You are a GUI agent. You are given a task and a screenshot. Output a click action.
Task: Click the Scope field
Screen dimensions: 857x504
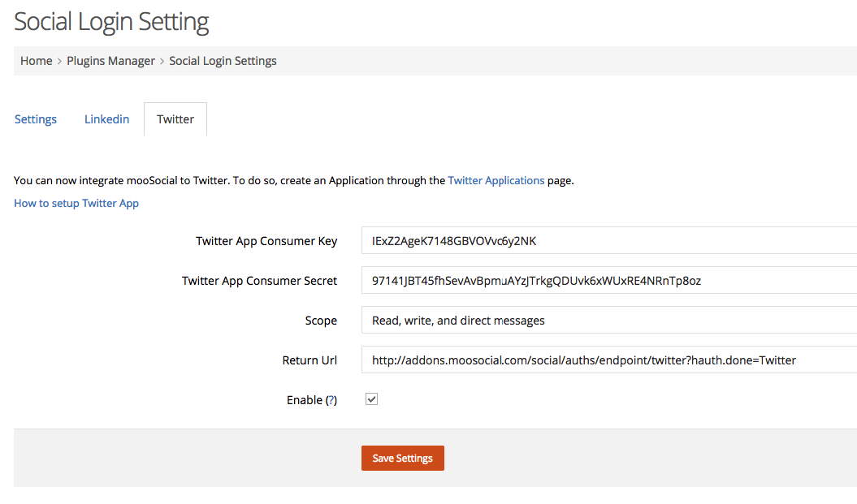[x=609, y=320]
